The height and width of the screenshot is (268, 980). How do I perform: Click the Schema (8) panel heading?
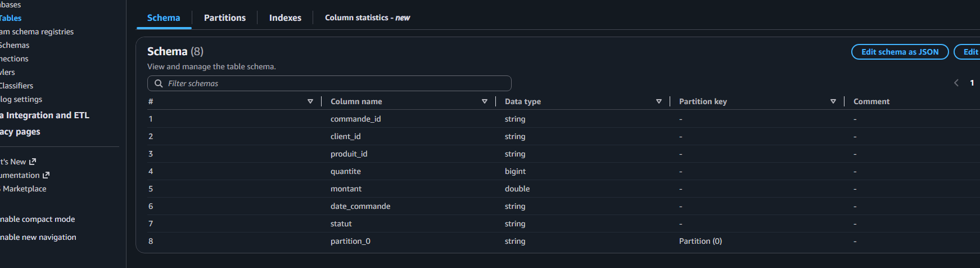click(x=175, y=51)
